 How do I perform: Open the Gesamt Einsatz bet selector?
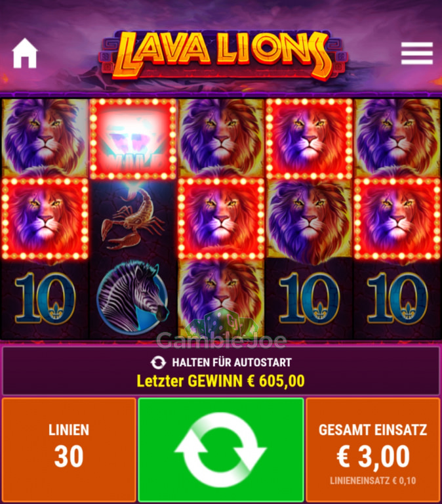(372, 449)
